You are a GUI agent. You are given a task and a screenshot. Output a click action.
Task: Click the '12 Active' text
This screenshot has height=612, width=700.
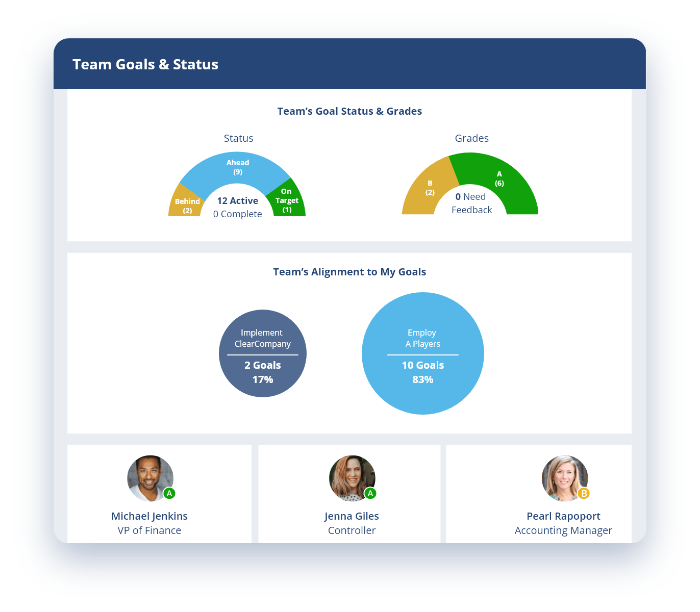click(237, 201)
